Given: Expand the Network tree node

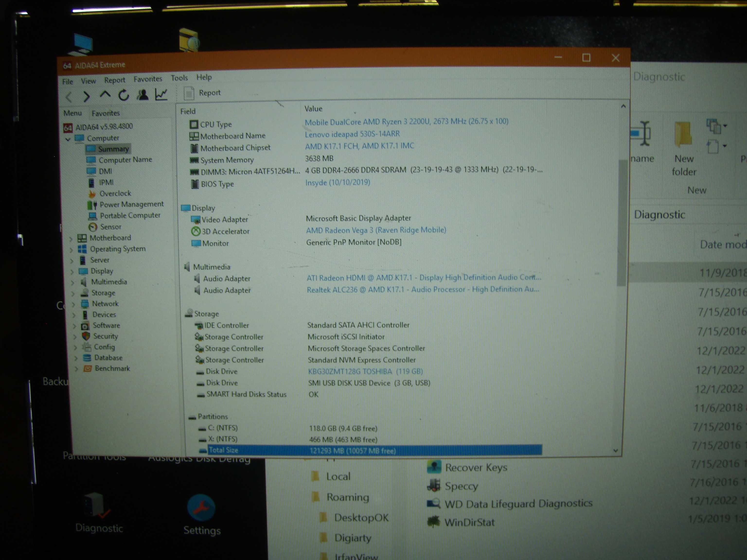Looking at the screenshot, I should [x=74, y=305].
